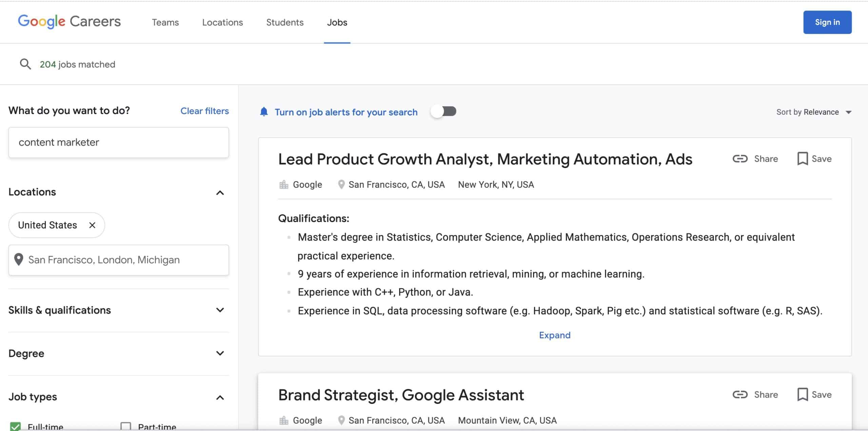Remove the United States location chip
The width and height of the screenshot is (868, 431).
92,225
